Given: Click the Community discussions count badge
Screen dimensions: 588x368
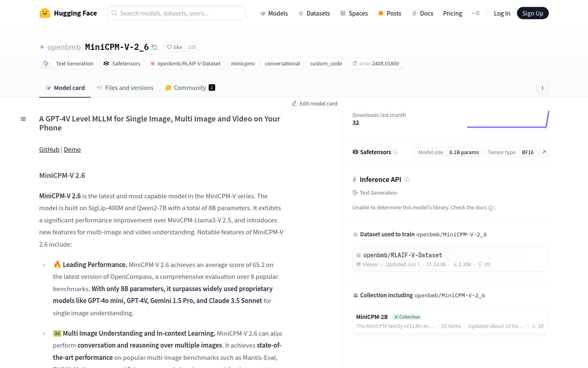Looking at the screenshot, I should (x=212, y=88).
